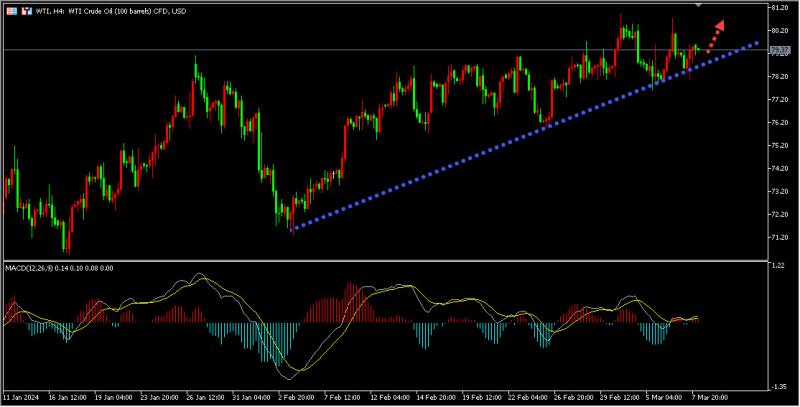Click the WTI, H4 chart title text
The width and height of the screenshot is (800, 407).
click(x=111, y=11)
